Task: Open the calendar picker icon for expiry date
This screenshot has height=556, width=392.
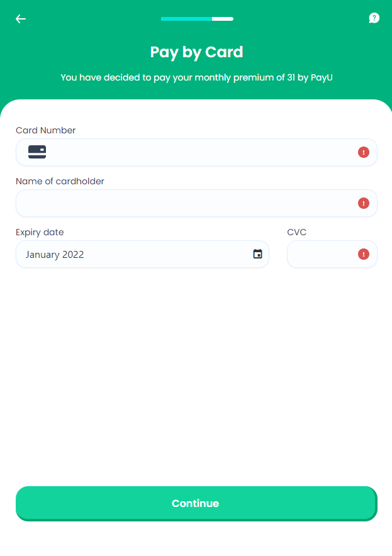Action: (x=257, y=254)
